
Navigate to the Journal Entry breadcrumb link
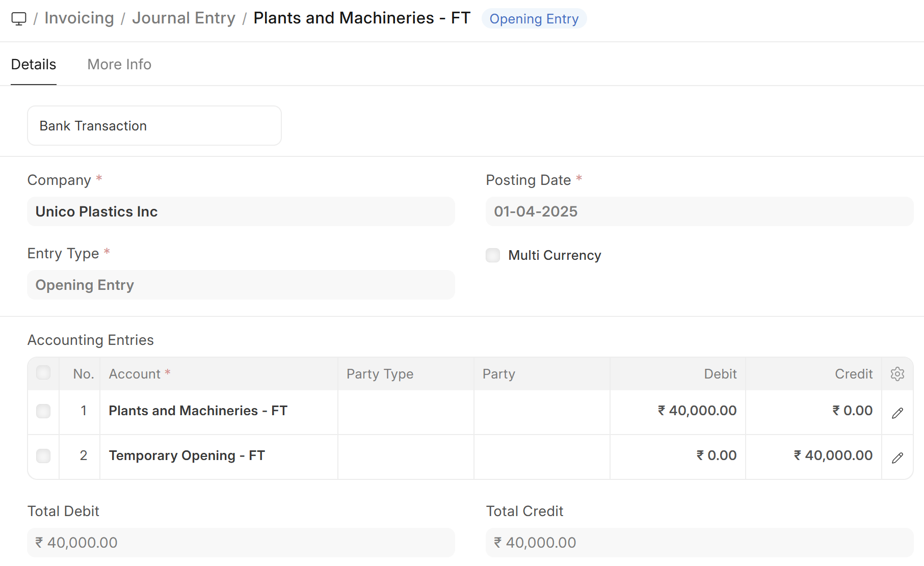tap(183, 18)
